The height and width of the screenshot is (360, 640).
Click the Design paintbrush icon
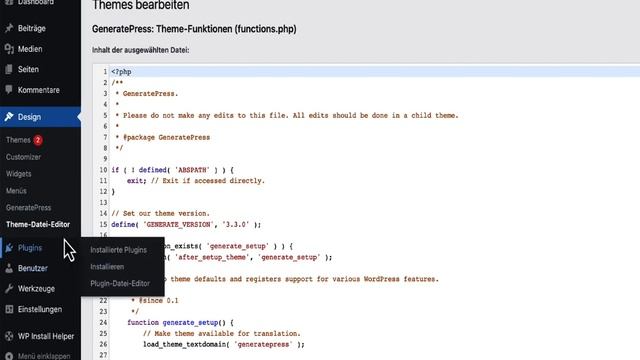coord(9,117)
